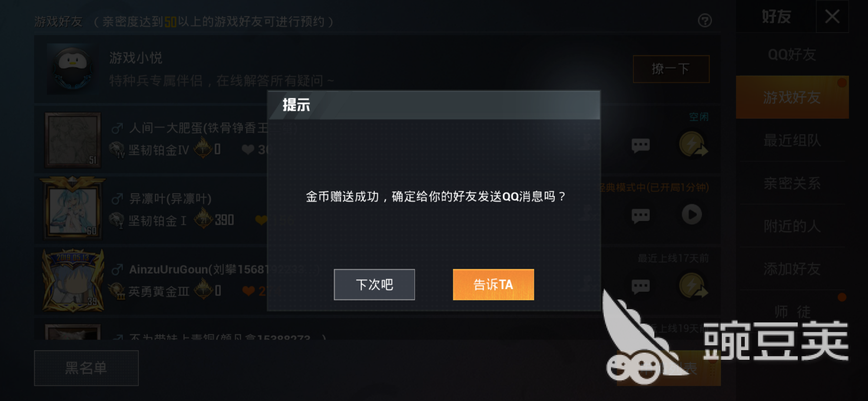The image size is (868, 401).
Task: Show 附近的人 list
Action: pyautogui.click(x=792, y=226)
